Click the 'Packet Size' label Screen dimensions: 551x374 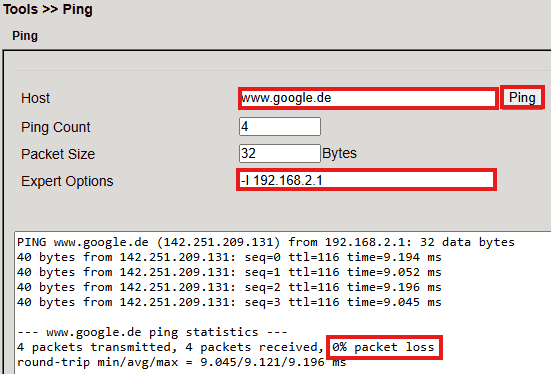(x=58, y=154)
